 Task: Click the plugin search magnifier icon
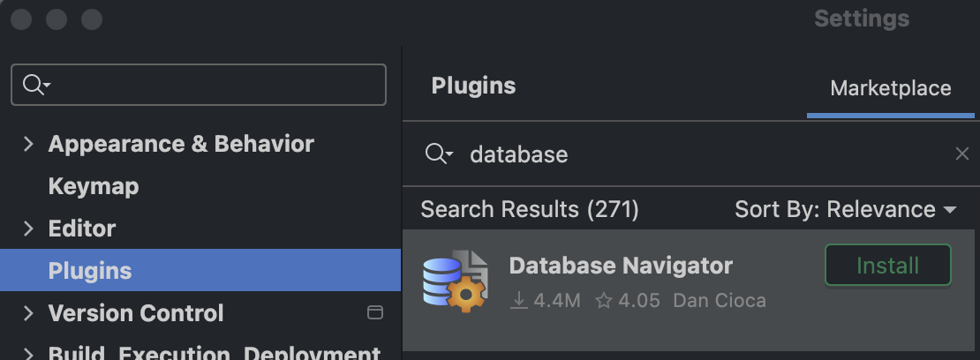pos(437,154)
